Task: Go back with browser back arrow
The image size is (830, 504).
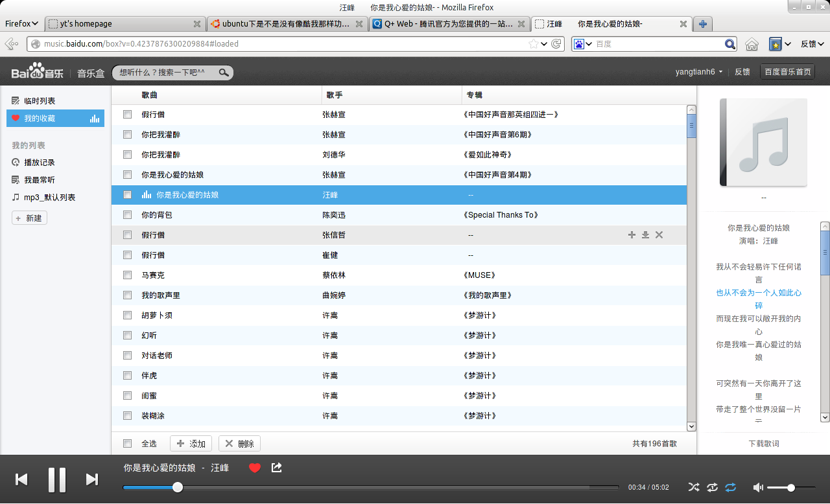Action: 11,44
